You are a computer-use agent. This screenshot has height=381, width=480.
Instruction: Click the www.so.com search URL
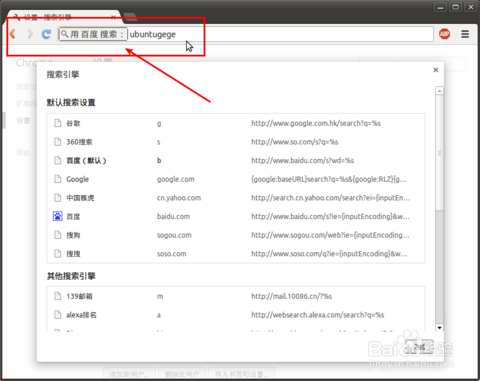coord(295,142)
